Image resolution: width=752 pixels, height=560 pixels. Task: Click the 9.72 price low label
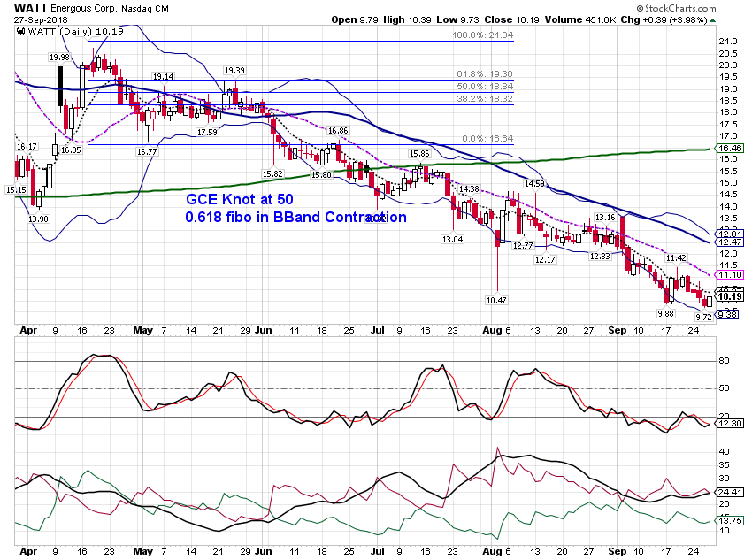coord(703,318)
